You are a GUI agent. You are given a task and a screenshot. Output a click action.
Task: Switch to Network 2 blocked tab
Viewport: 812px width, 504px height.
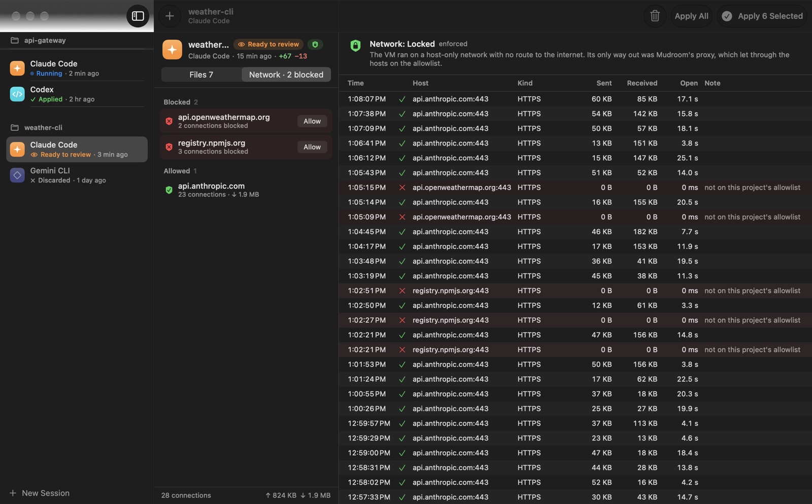[286, 75]
